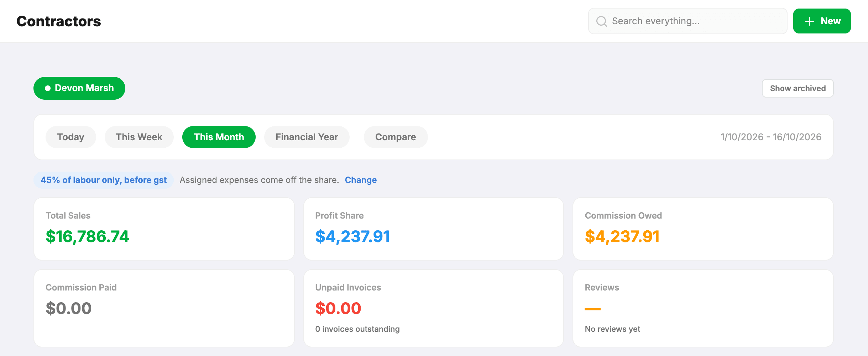Click the 0 invoices outstanding text
This screenshot has height=356, width=868.
coord(357,329)
